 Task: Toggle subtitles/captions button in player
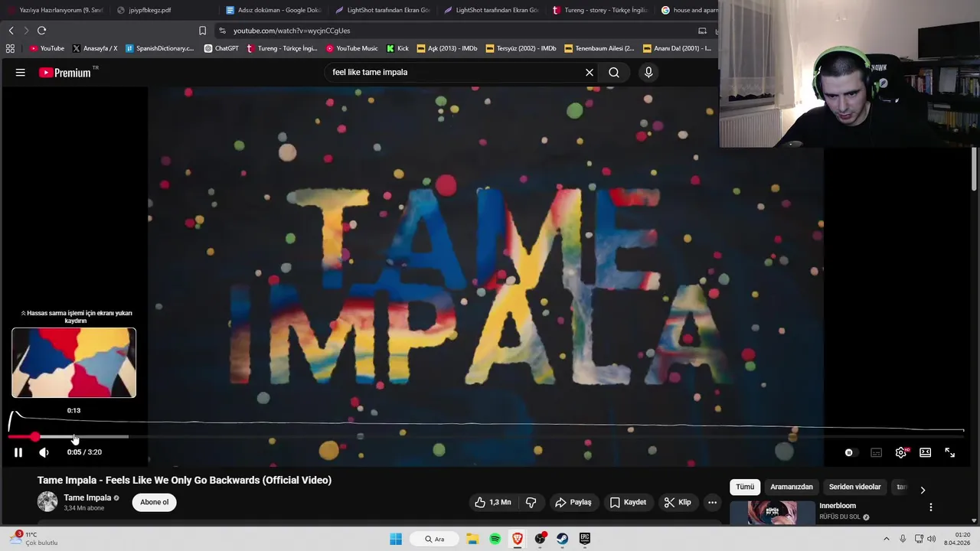point(877,453)
